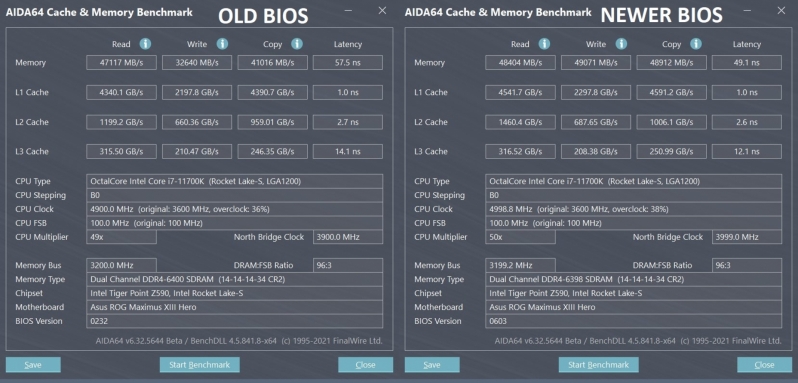Click L3 Cache copy value 250.99 GB/s
The image size is (798, 383).
click(x=671, y=152)
